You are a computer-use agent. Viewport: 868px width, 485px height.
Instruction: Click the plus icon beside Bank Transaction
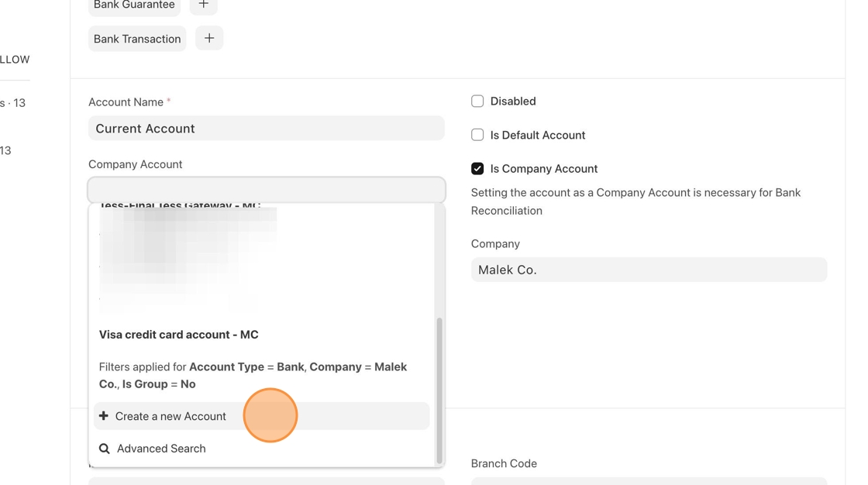pos(209,39)
